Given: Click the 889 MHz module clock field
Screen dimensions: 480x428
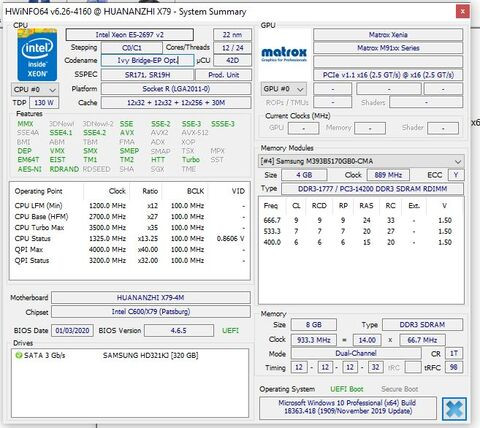Looking at the screenshot, I should [388, 175].
